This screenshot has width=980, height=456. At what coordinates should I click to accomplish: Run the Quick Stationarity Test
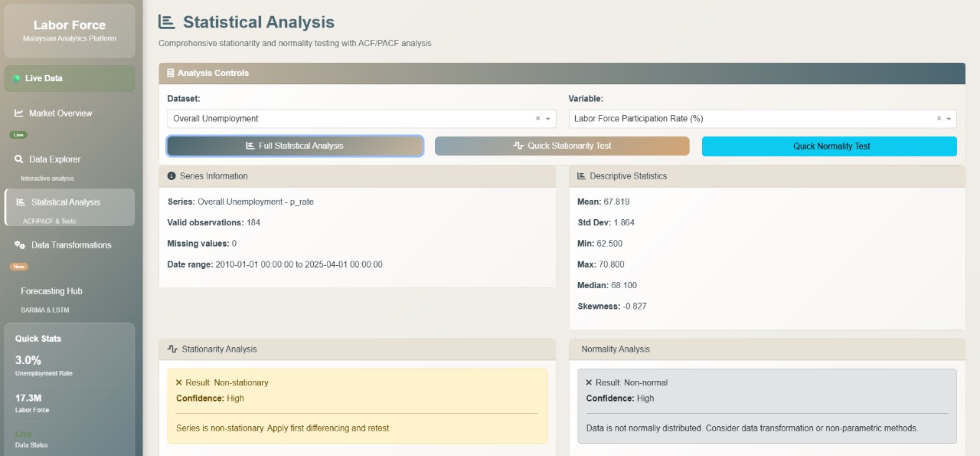click(x=562, y=146)
